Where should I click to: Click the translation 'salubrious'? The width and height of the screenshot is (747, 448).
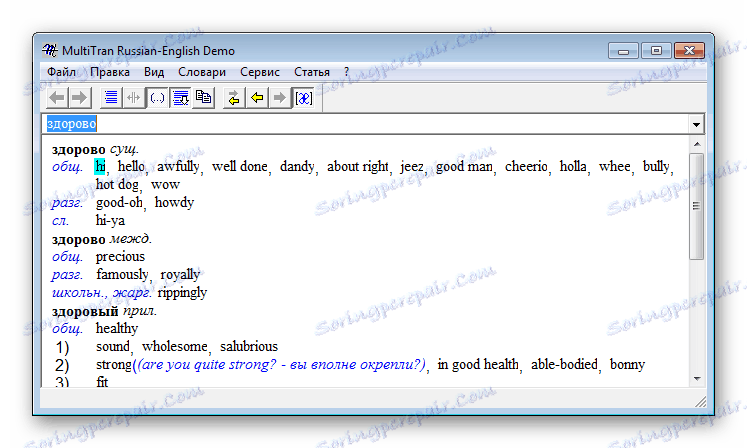click(249, 346)
